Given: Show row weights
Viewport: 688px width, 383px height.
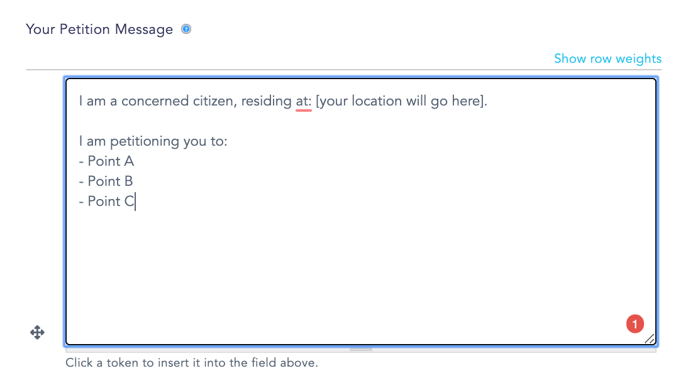Looking at the screenshot, I should (x=607, y=58).
